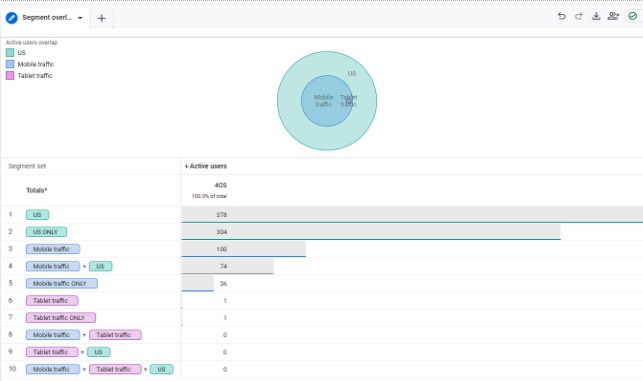Click the US ONLY chip in row 2
Screen dimensions: 643x381
46,232
